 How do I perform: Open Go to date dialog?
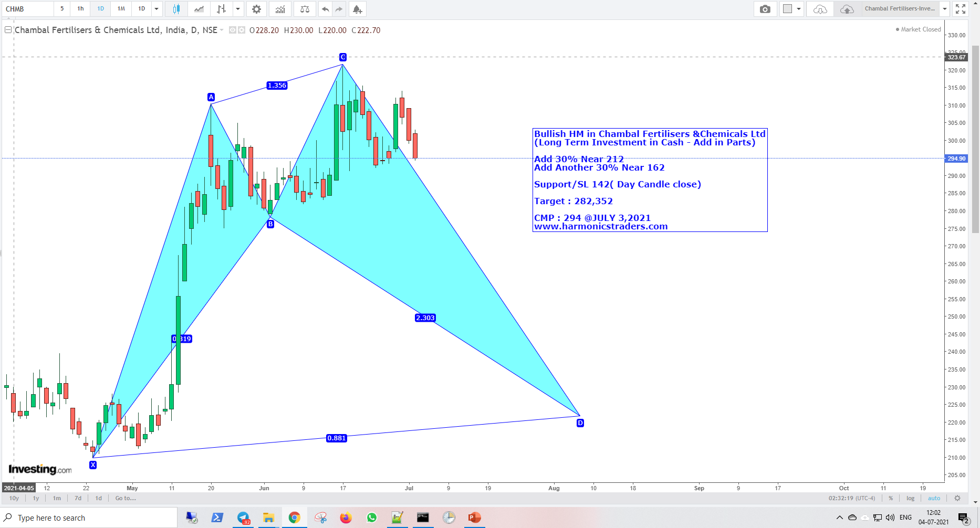(x=126, y=498)
